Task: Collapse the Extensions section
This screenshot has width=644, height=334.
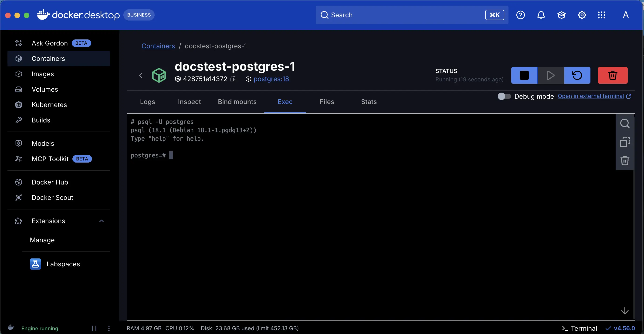Action: tap(101, 221)
